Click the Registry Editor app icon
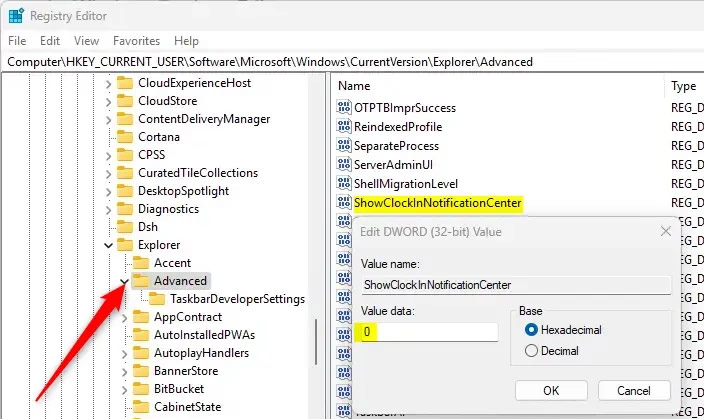Screen dimensions: 704x419 coord(16,16)
